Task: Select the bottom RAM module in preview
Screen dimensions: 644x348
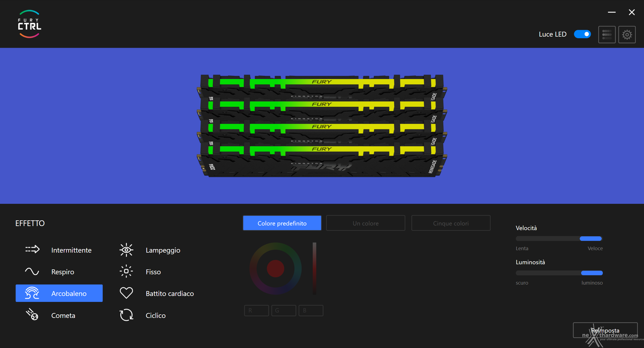Action: [x=322, y=160]
